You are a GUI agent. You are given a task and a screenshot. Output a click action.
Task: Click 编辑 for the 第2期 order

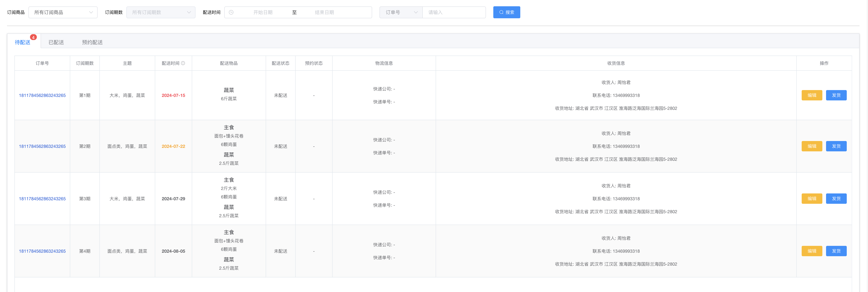pyautogui.click(x=811, y=146)
